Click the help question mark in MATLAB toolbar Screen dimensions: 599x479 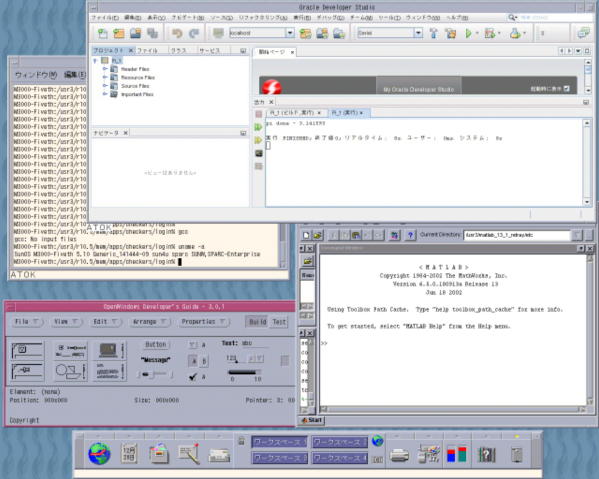coord(410,235)
